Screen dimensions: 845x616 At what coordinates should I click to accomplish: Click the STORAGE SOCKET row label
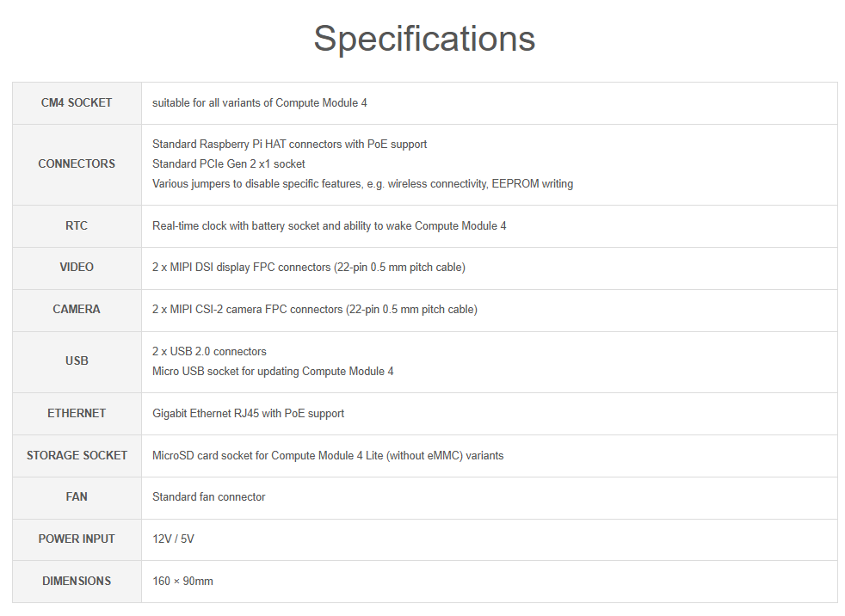click(77, 455)
